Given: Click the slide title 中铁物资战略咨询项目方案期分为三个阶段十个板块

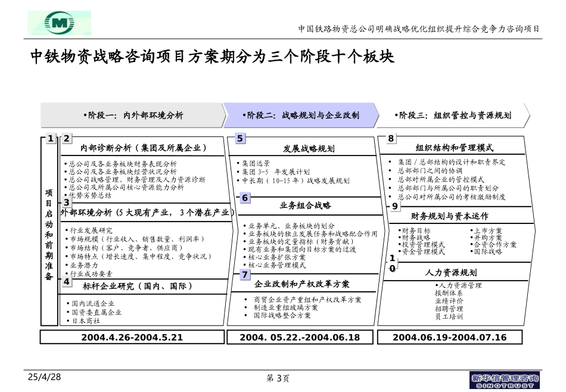Looking at the screenshot, I should 212,57.
